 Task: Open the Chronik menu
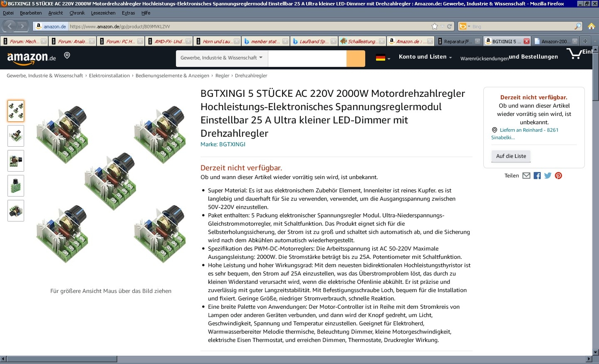[x=77, y=13]
